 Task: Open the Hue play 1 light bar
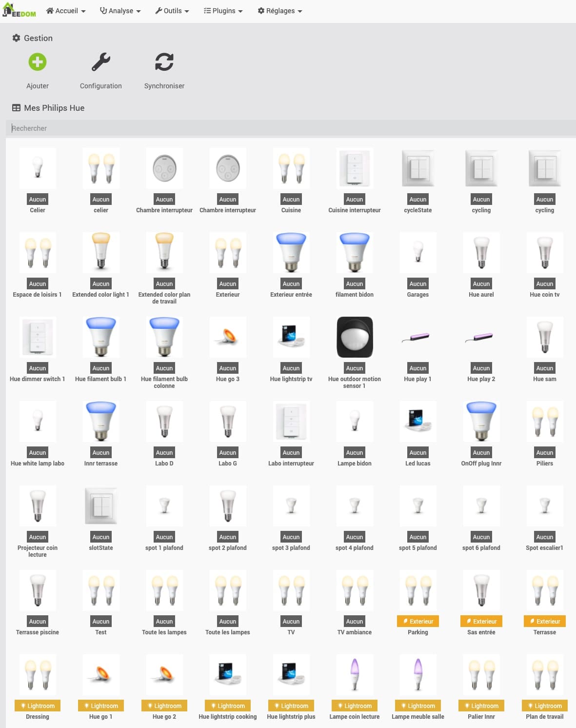click(x=418, y=337)
